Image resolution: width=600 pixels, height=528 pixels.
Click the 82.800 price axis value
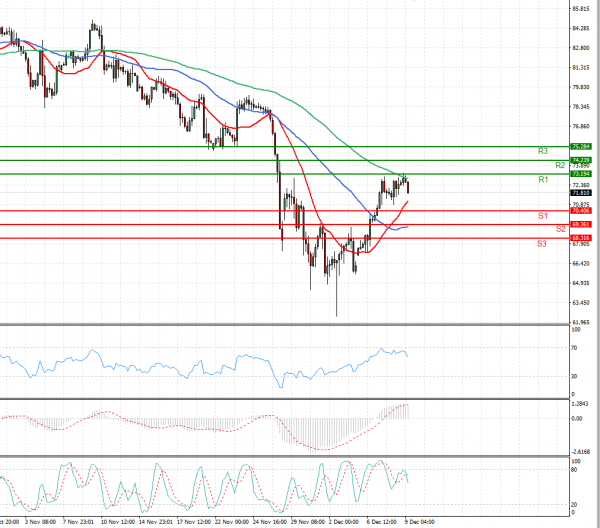coord(580,48)
